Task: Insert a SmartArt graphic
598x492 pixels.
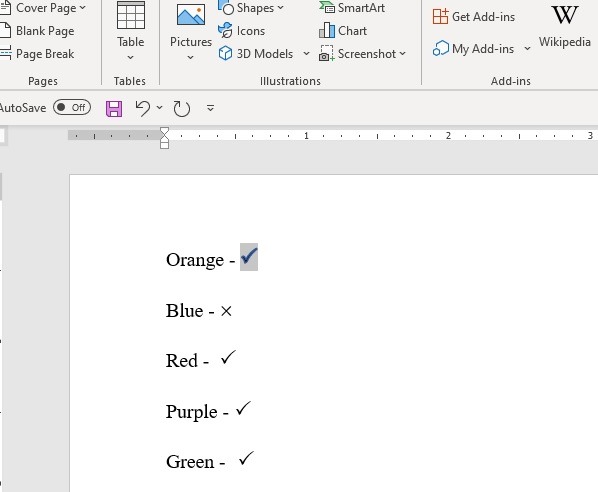Action: 352,8
